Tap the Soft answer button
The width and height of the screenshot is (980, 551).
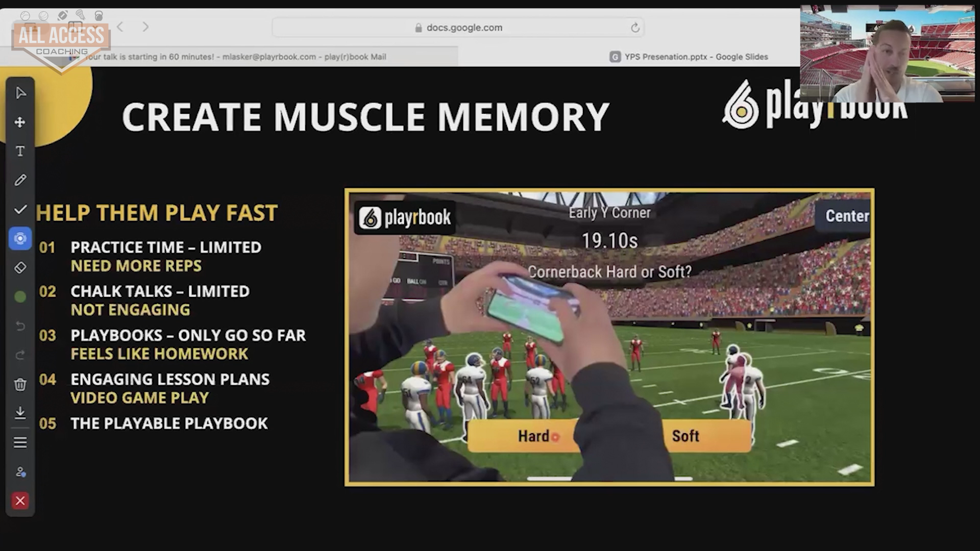pos(706,436)
